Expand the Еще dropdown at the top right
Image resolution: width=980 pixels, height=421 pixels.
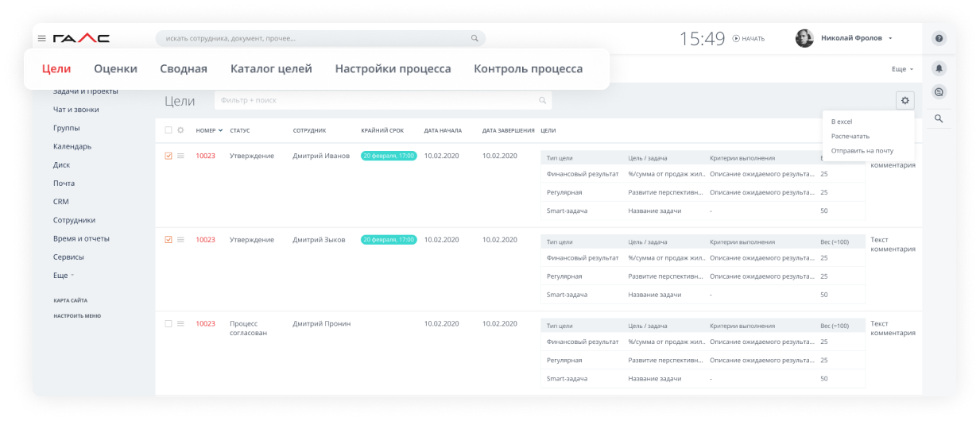coord(902,69)
